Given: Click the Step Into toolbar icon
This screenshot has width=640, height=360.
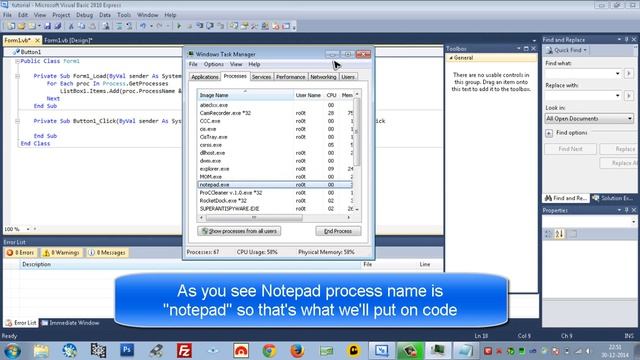Looking at the screenshot, I should [x=200, y=26].
